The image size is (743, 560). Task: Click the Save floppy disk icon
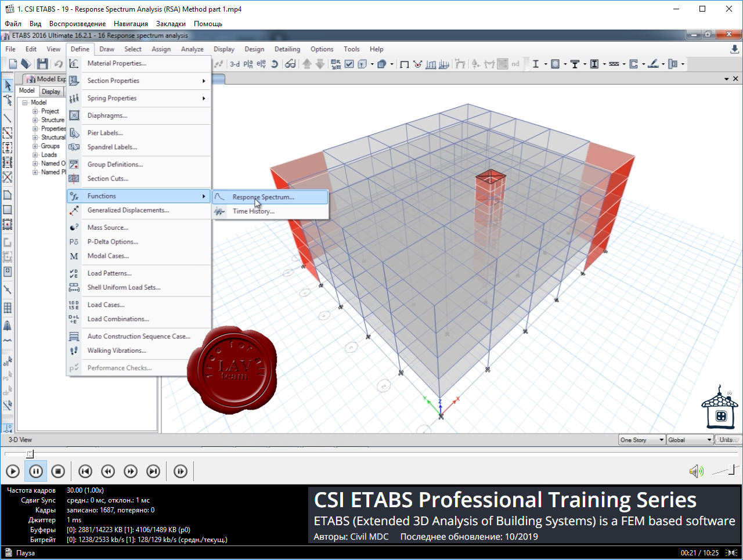(42, 64)
